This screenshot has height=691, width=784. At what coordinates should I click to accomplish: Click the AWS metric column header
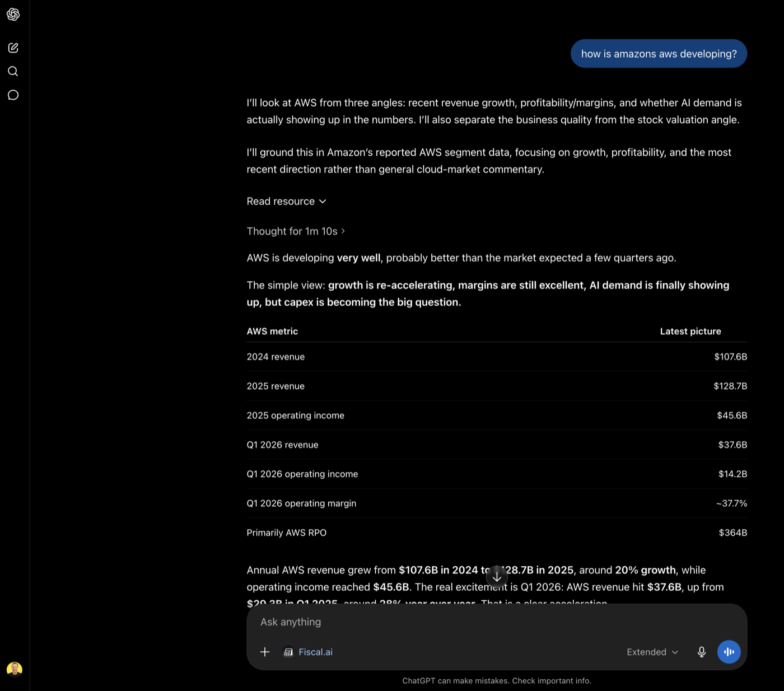tap(272, 331)
